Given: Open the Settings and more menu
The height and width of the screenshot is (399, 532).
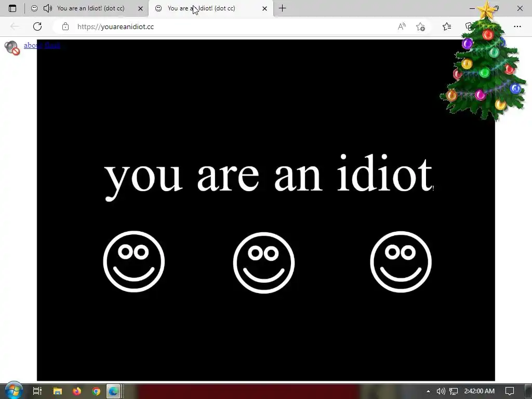Looking at the screenshot, I should point(517,26).
